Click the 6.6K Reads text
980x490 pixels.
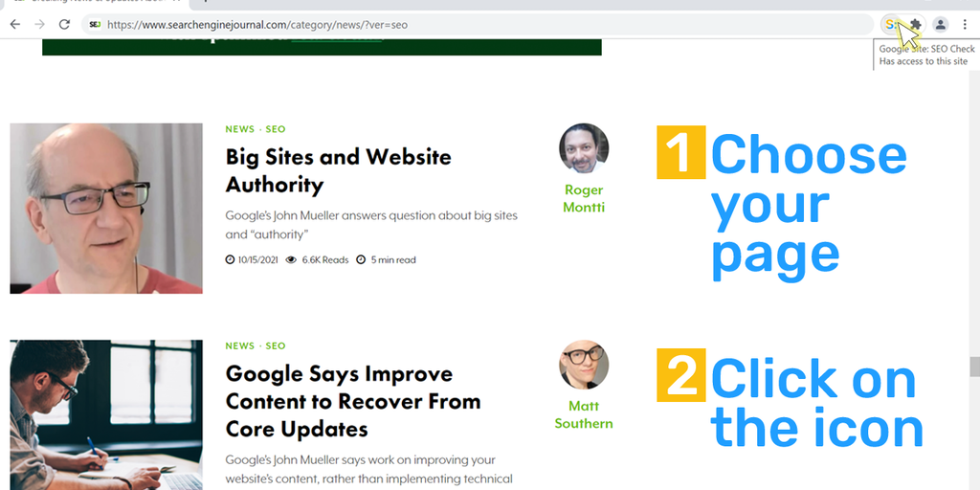[325, 260]
